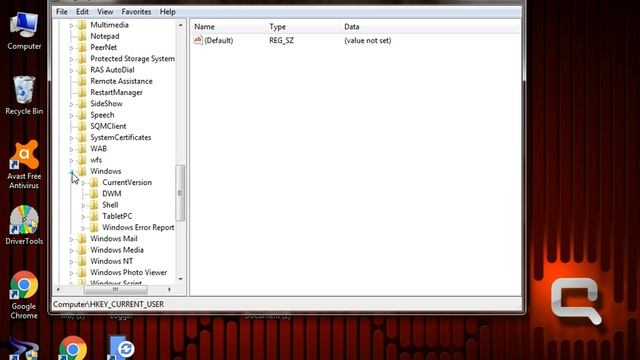Click the DWM folder icon
Viewport: 640px width, 360px height.
click(x=94, y=193)
